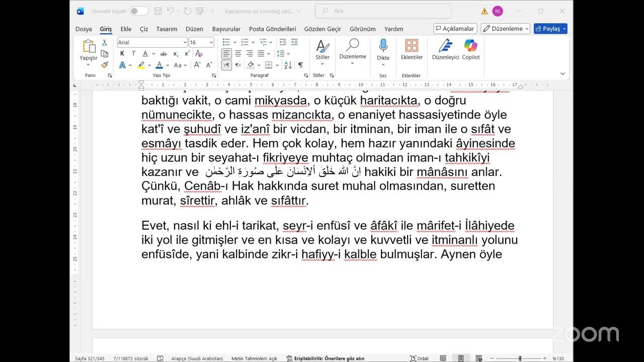Switch to Read Mode view
This screenshot has height=362, width=644.
click(x=443, y=358)
